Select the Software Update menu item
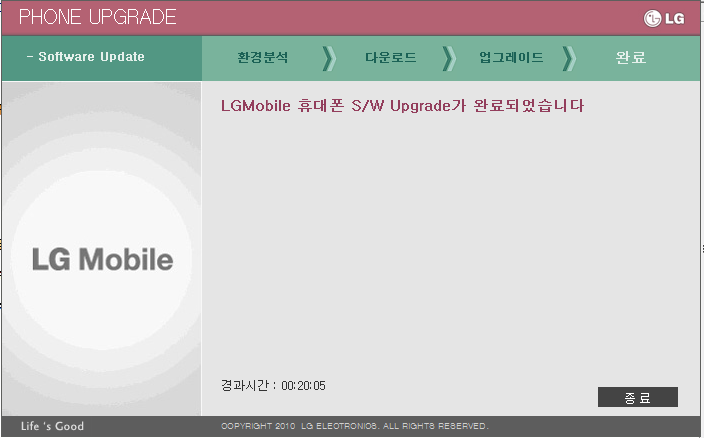Screen dimensions: 704x438 point(85,57)
